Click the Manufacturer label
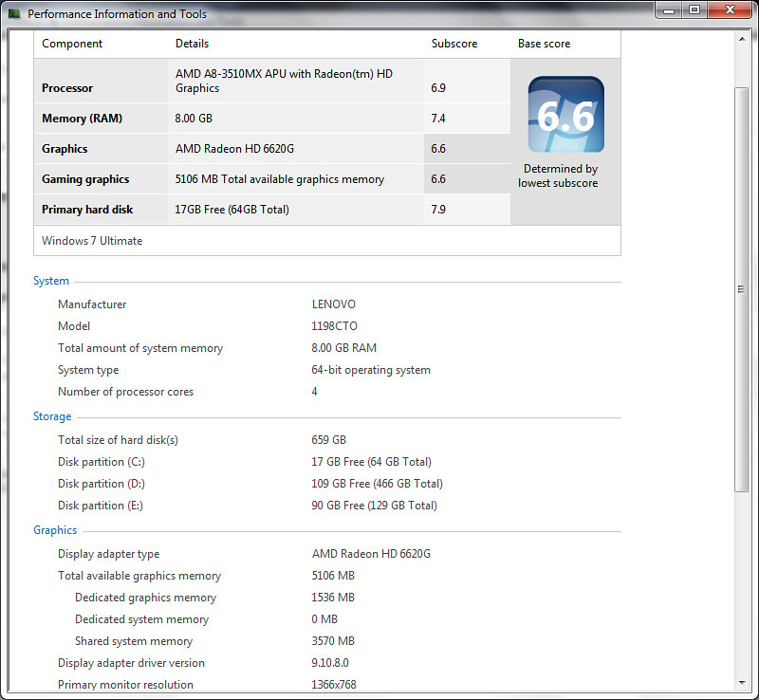Screen dimensions: 759x700 [x=92, y=304]
